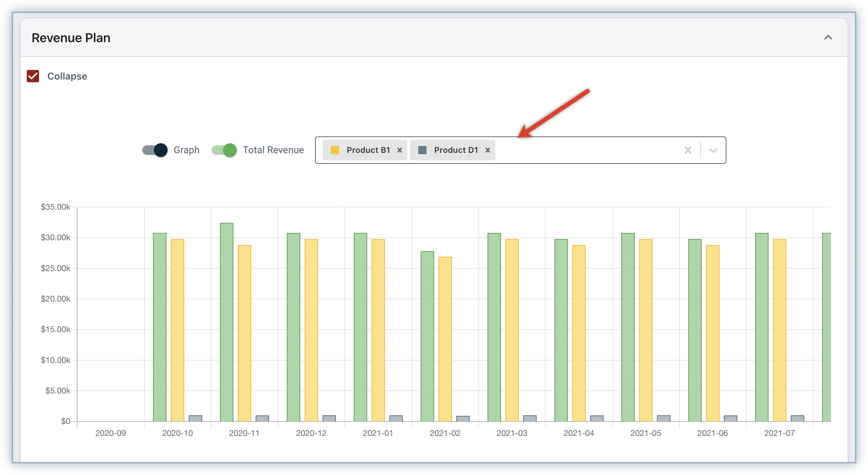This screenshot has height=475, width=868.
Task: Click the Product D1 tag label
Action: coord(456,150)
